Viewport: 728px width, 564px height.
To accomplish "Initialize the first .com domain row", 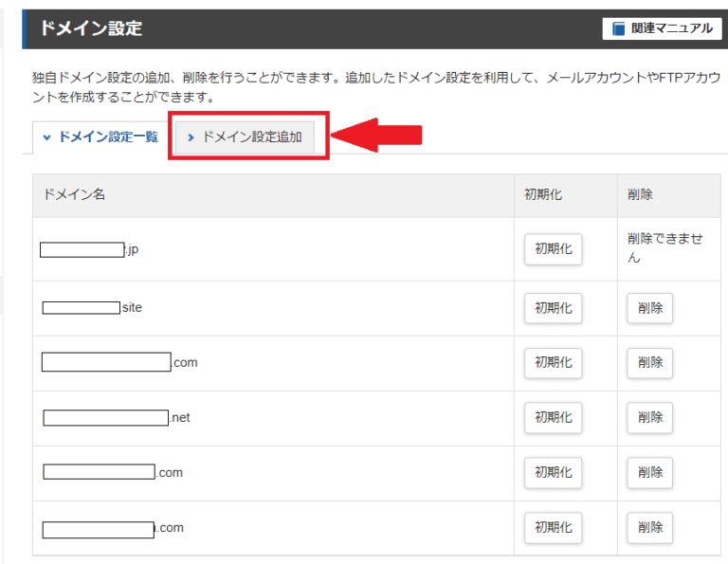I will pos(553,362).
